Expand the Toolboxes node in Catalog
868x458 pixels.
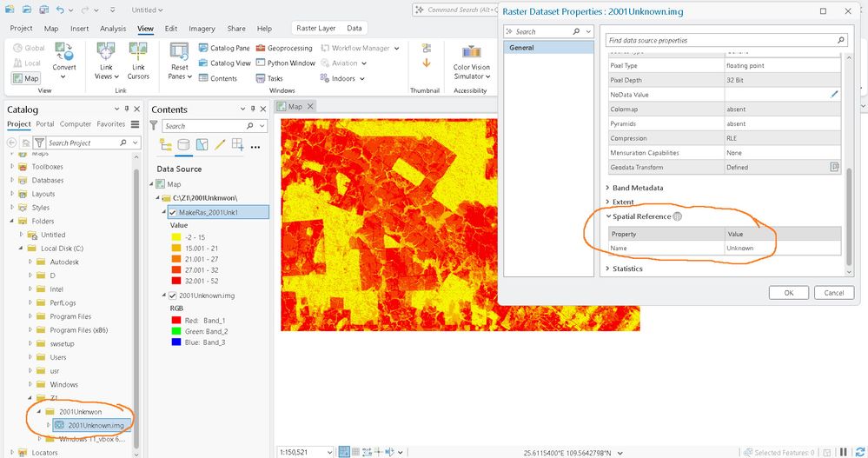point(11,166)
